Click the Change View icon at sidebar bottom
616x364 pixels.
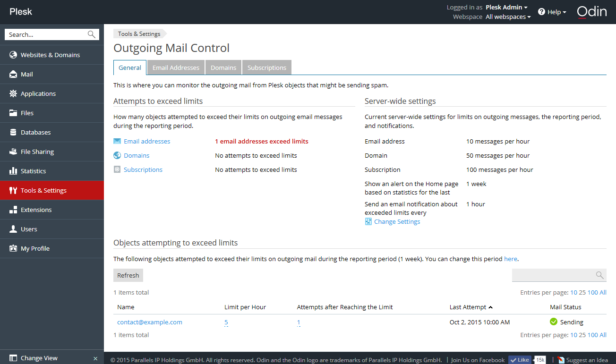click(x=13, y=358)
